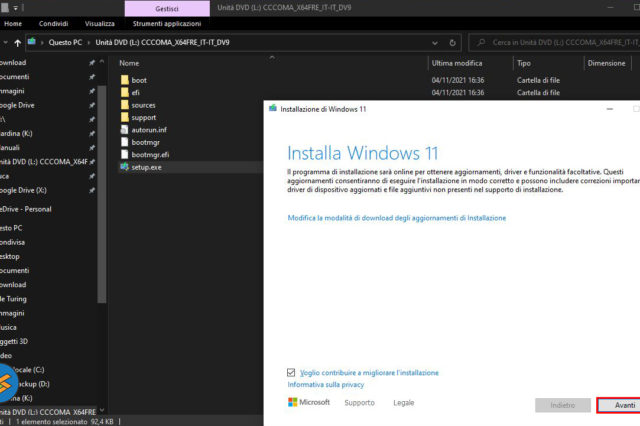This screenshot has width=640, height=426.
Task: Expand the breadcrumb chevron after Questo PC
Action: pos(89,43)
